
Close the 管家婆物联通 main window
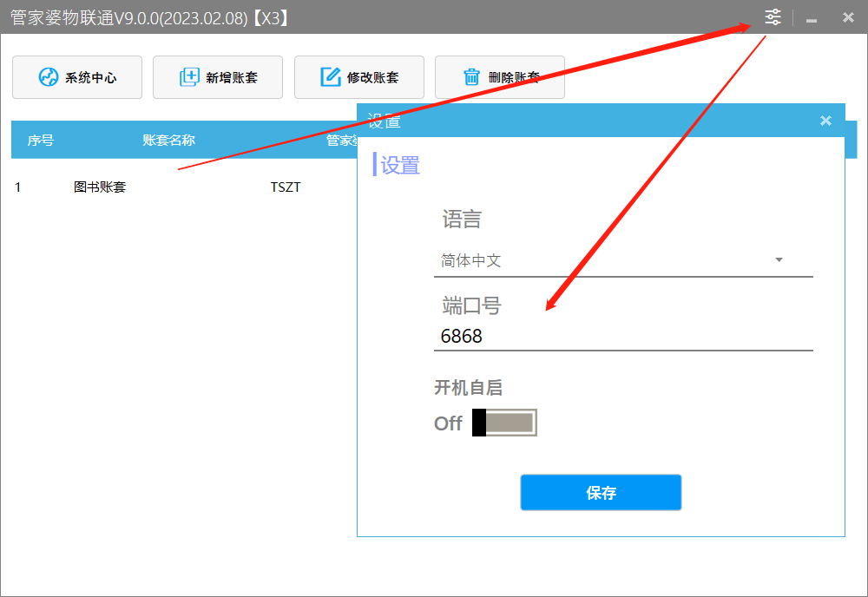(x=848, y=17)
